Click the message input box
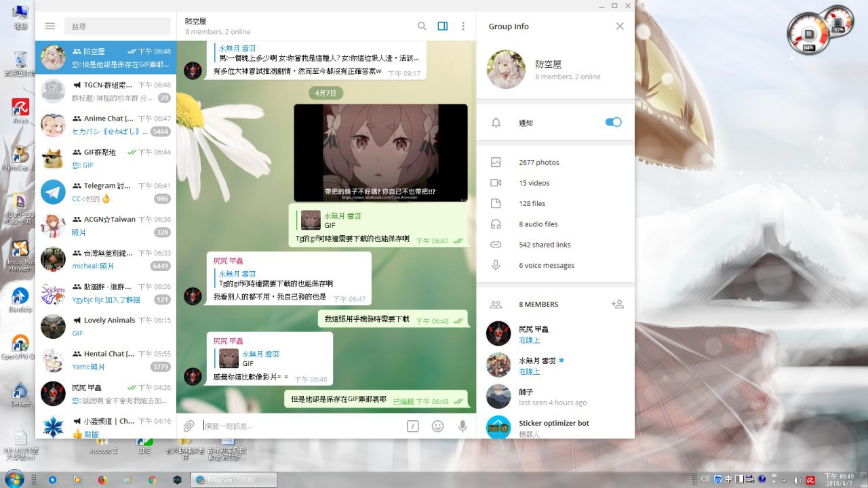Image resolution: width=868 pixels, height=488 pixels. coord(298,426)
